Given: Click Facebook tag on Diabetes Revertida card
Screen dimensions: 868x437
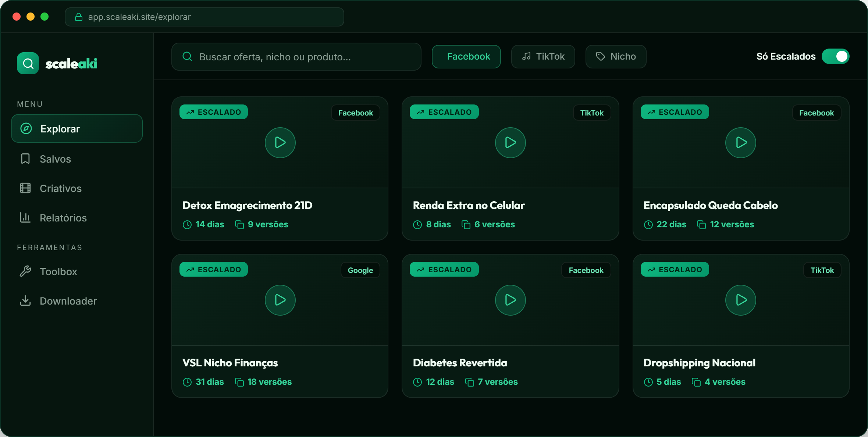Looking at the screenshot, I should click(586, 270).
